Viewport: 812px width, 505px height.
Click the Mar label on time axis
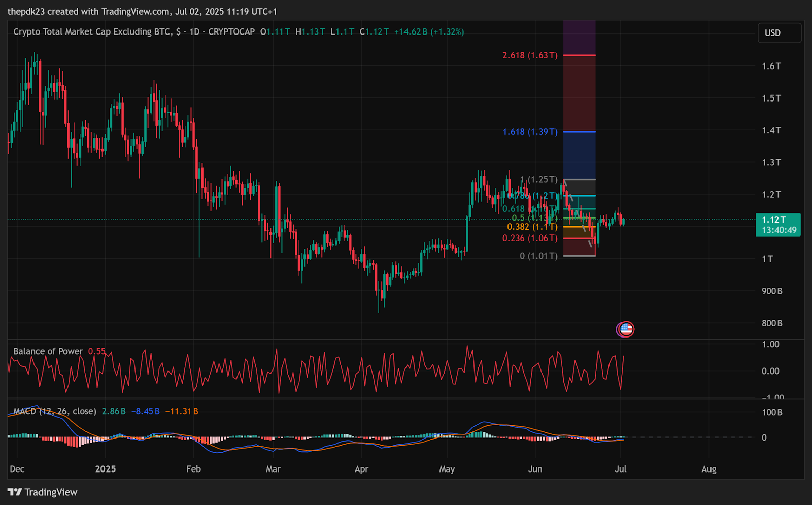click(x=273, y=469)
